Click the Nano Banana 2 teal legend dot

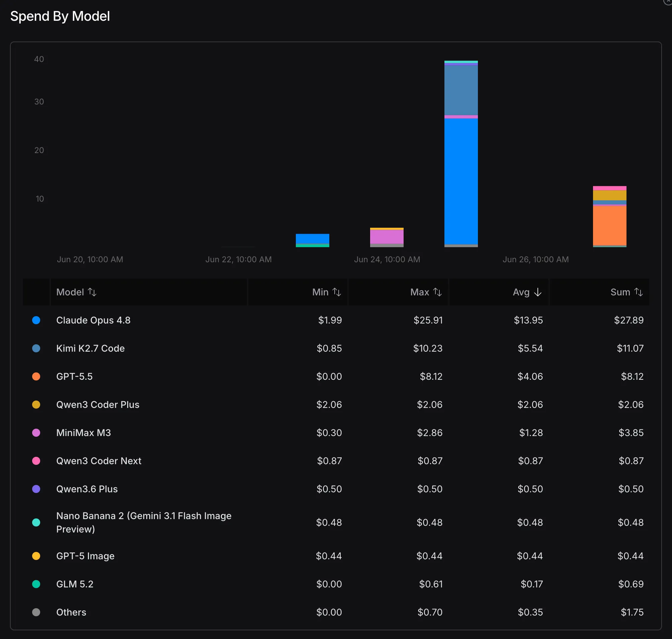tap(36, 522)
